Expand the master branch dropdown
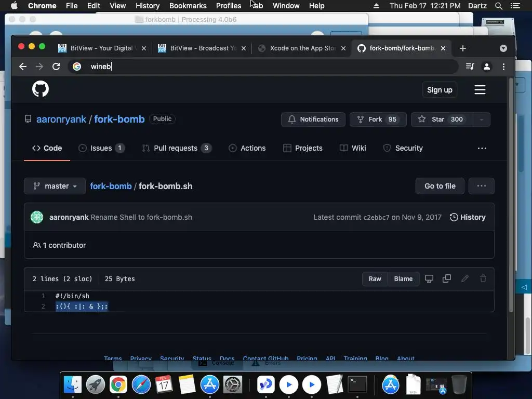Viewport: 532px width, 399px height. (x=55, y=186)
